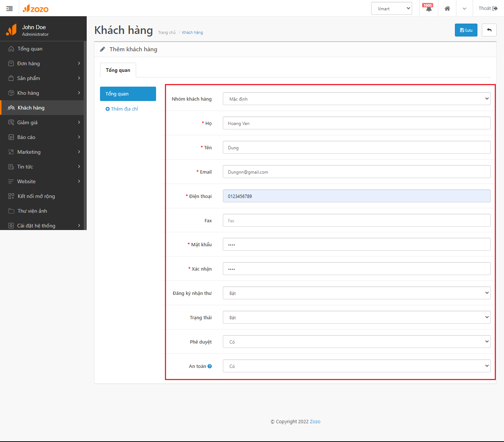Click the Tin tức news icon
This screenshot has width=504, height=442.
[x=11, y=167]
